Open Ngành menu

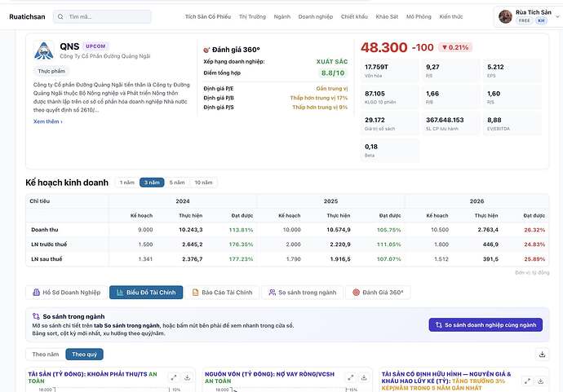pos(281,16)
